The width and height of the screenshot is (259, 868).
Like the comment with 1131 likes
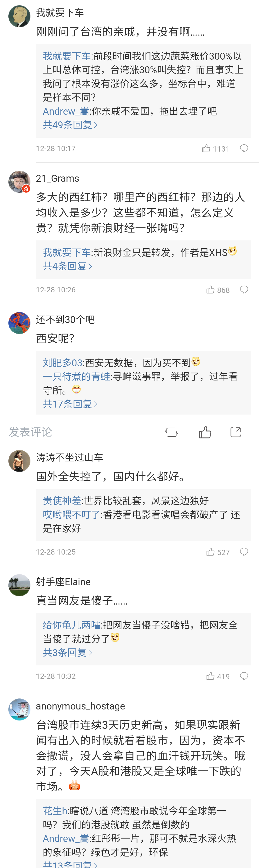[206, 149]
